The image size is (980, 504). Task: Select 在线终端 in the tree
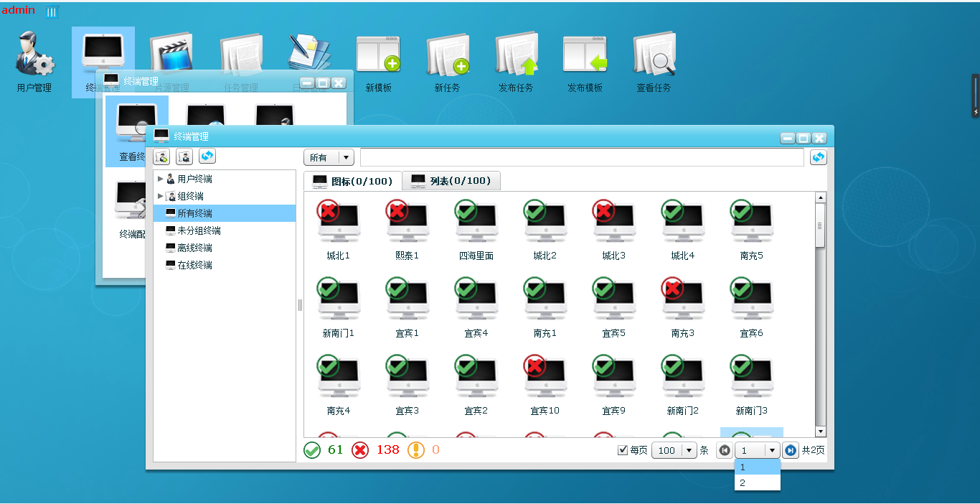coord(225,265)
